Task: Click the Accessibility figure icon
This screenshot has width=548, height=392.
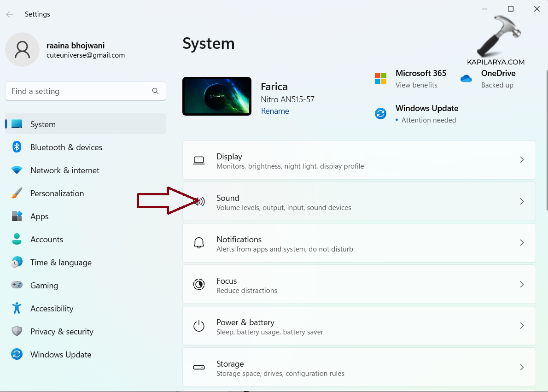Action: (17, 309)
